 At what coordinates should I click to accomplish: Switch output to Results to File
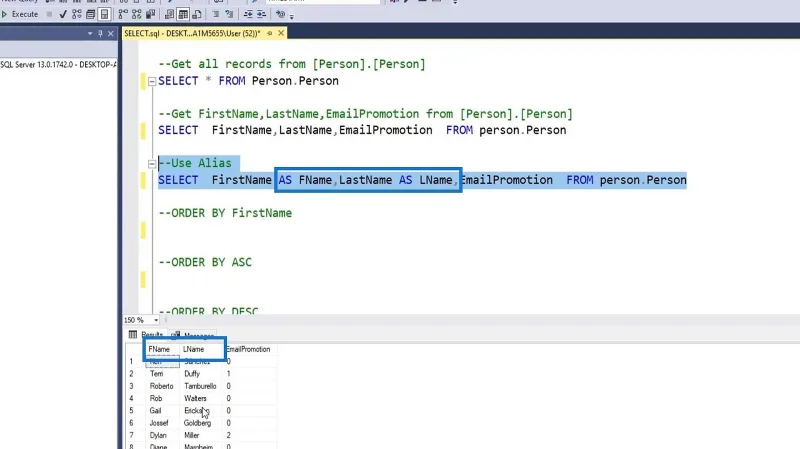(x=197, y=14)
